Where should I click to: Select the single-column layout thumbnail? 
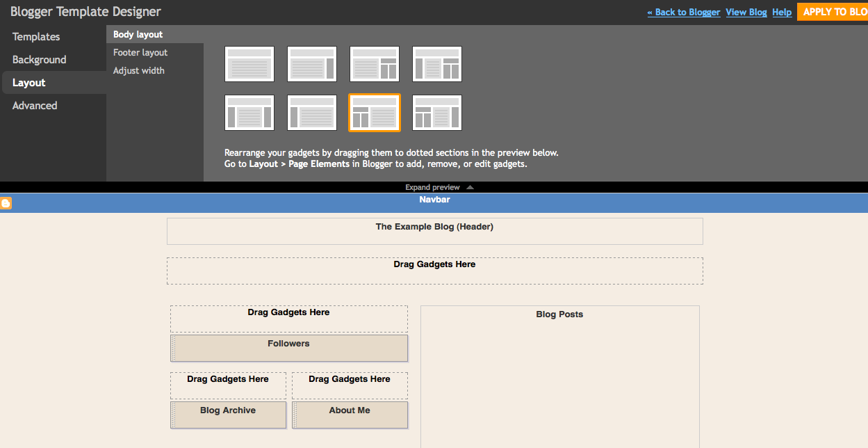tap(249, 64)
